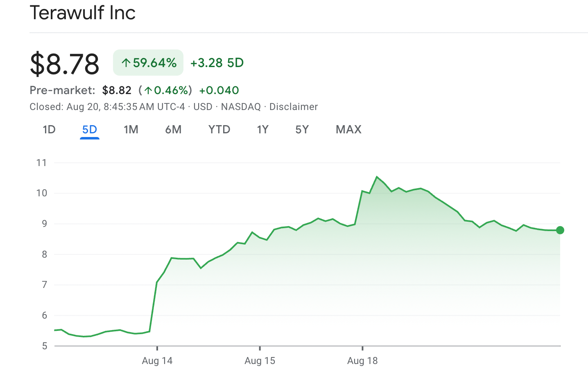Switch to the 6M time range tab

(173, 129)
